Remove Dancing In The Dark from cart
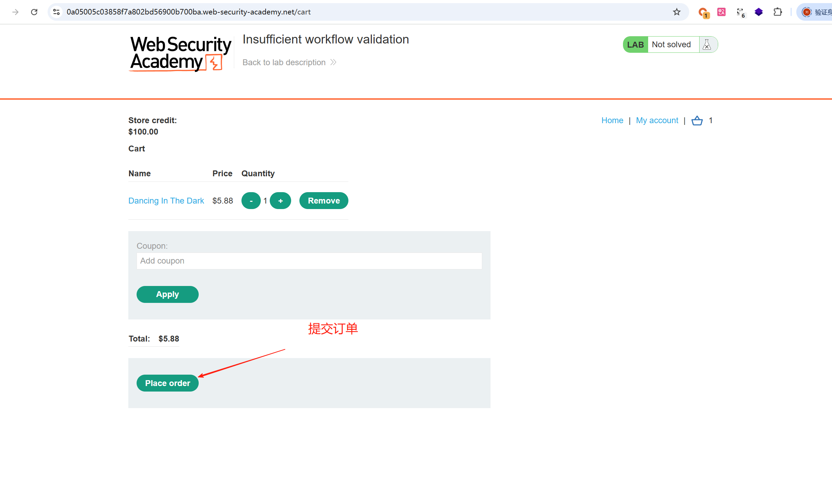Screen dimensions: 832x504 324,201
